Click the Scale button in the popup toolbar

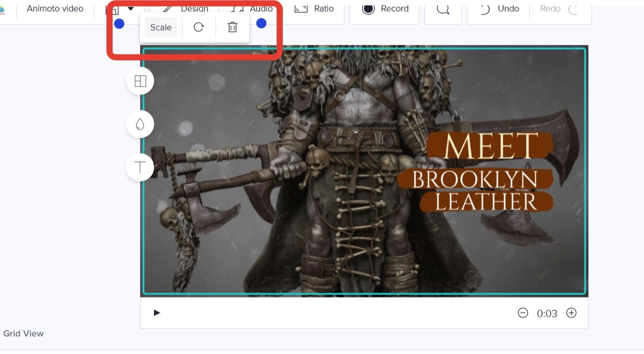161,28
